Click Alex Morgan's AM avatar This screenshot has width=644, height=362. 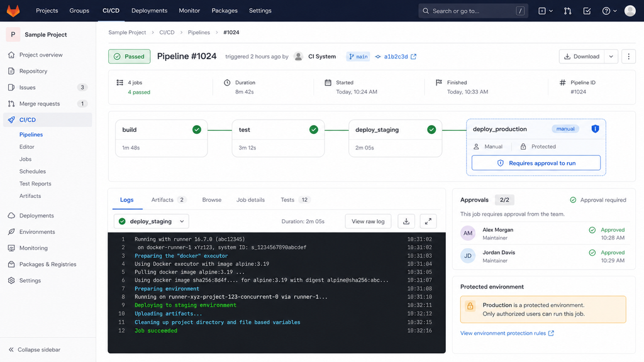tap(468, 233)
